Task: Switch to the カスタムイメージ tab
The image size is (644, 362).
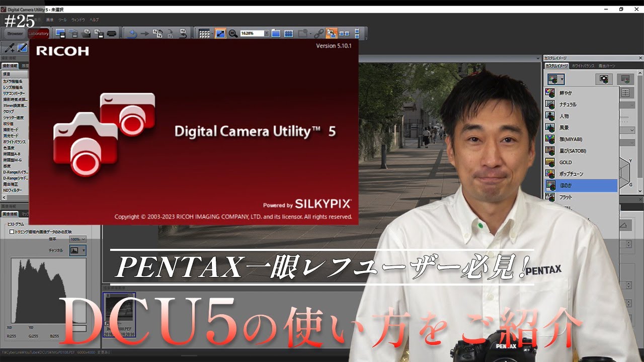Action: [x=556, y=66]
